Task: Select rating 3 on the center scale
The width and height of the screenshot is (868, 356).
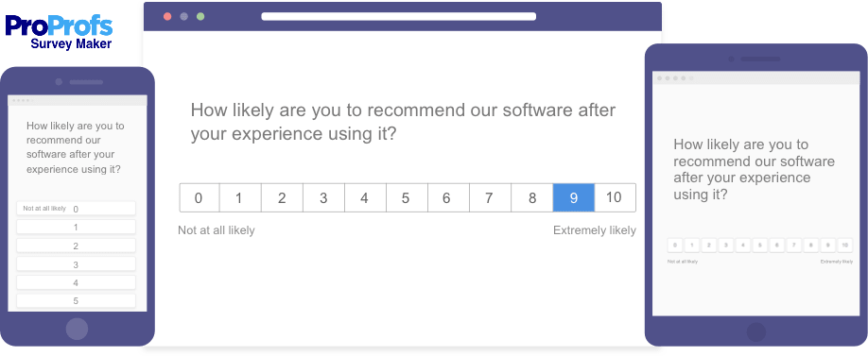Action: [x=323, y=198]
